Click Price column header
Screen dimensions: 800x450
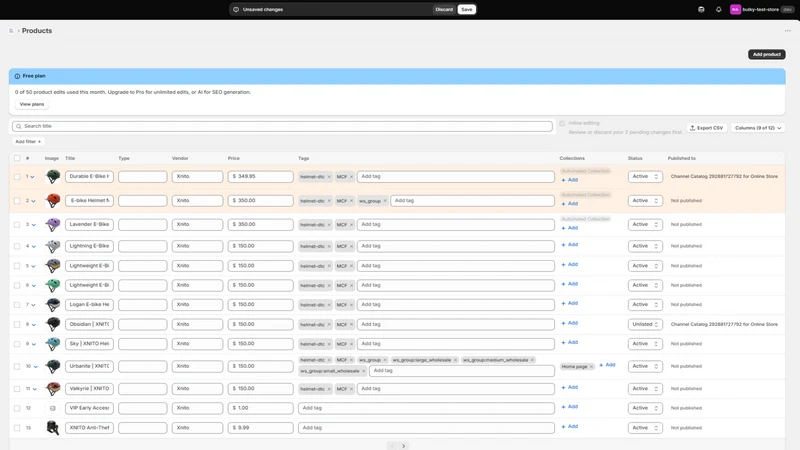[x=234, y=158]
